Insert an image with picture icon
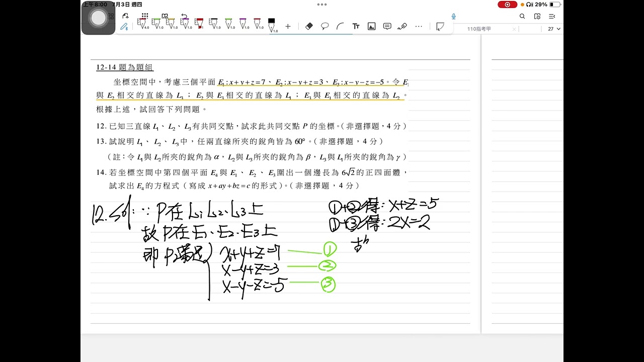Screen dimensions: 644x362 pos(372,26)
